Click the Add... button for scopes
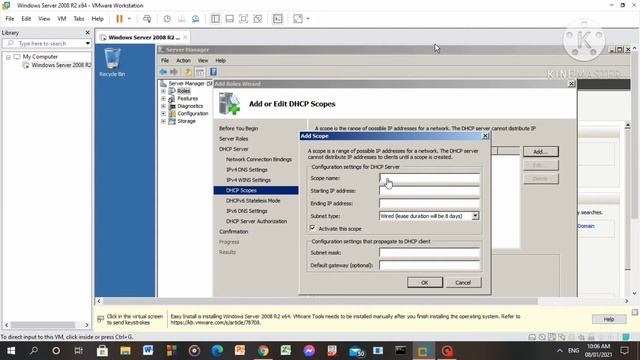The width and height of the screenshot is (640, 360). (540, 152)
